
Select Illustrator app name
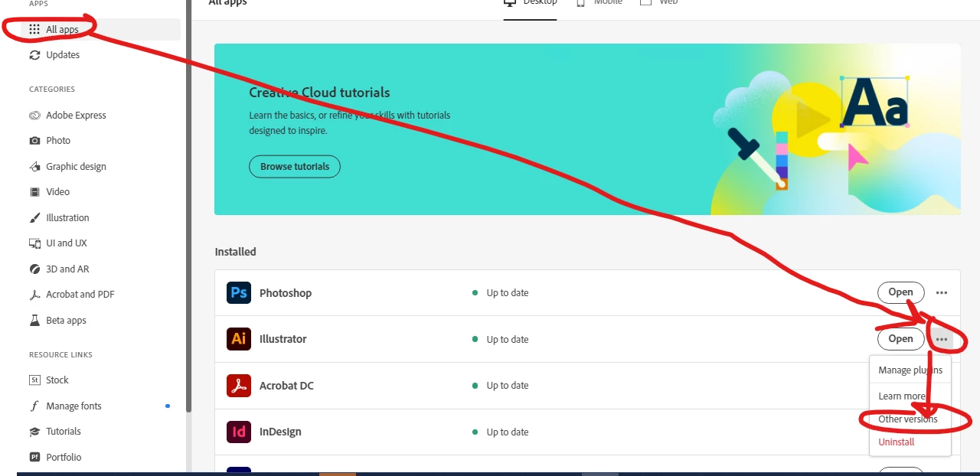pyautogui.click(x=283, y=339)
